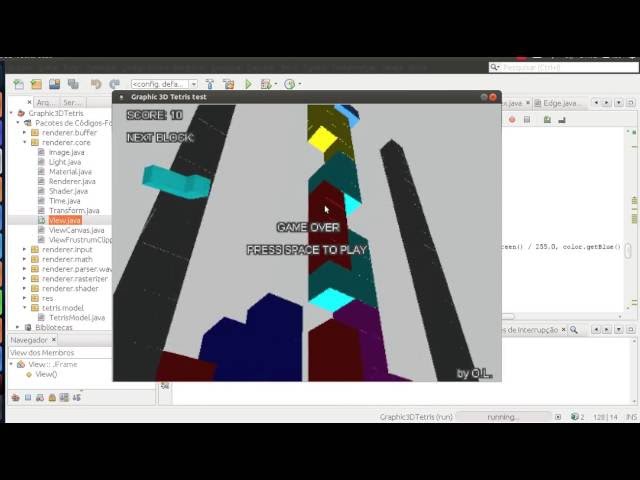Click the New Project toolbar icon

(x=36, y=84)
